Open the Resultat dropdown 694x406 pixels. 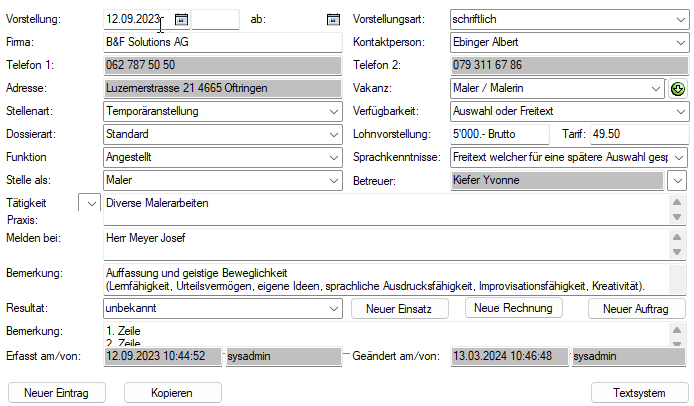pyautogui.click(x=333, y=309)
